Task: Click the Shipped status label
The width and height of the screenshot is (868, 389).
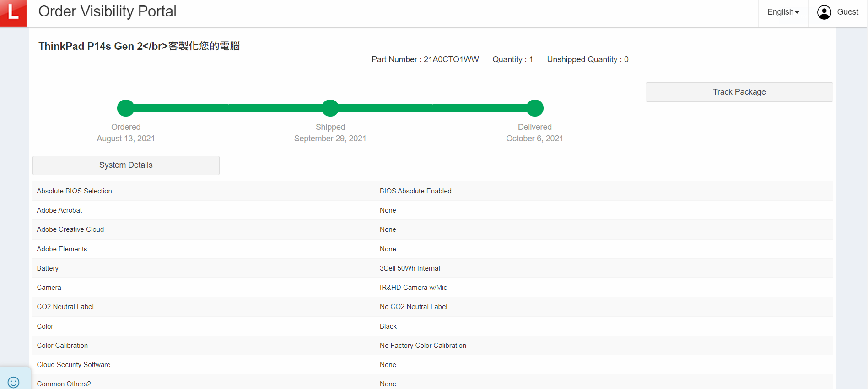Action: click(330, 127)
